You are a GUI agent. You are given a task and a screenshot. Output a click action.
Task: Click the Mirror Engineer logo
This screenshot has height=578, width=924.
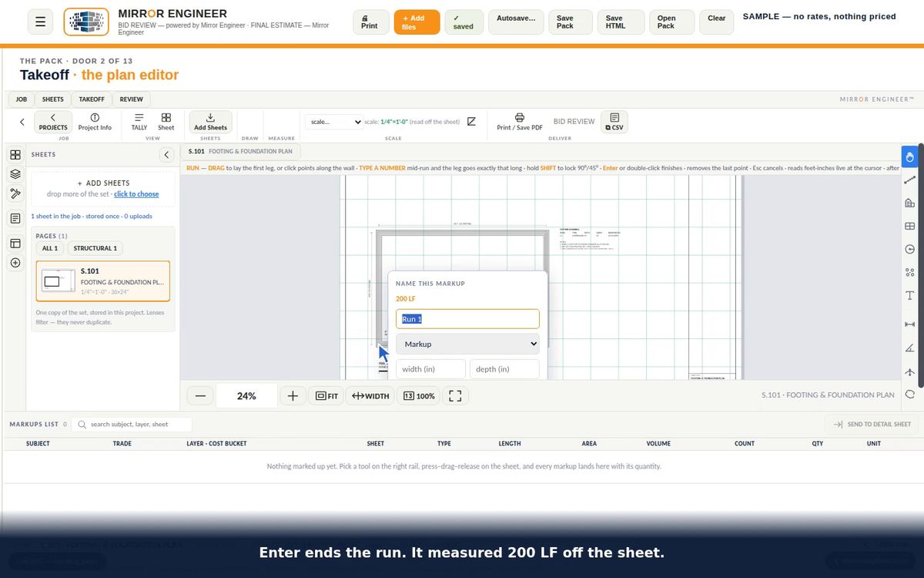86,22
